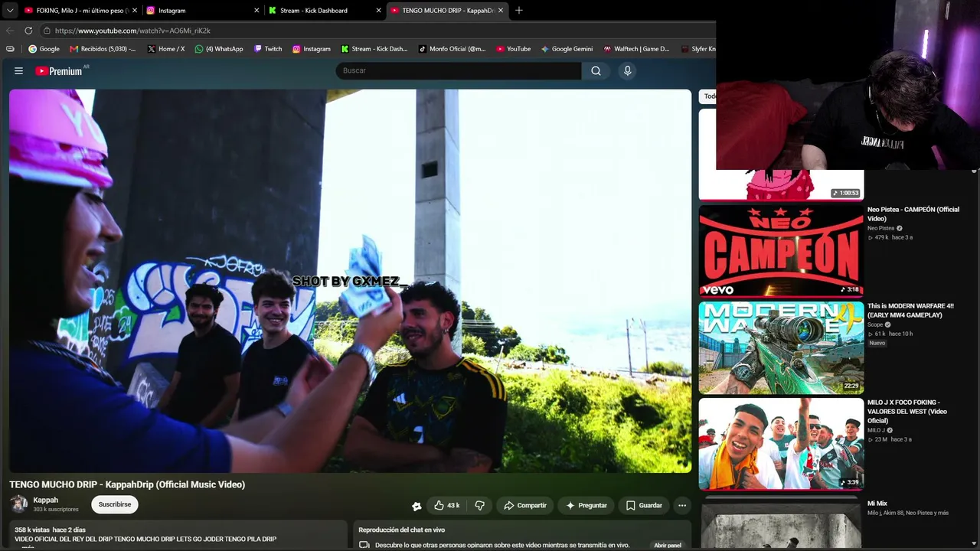Click the live chat replay icon
This screenshot has height=551, width=980.
tap(364, 545)
